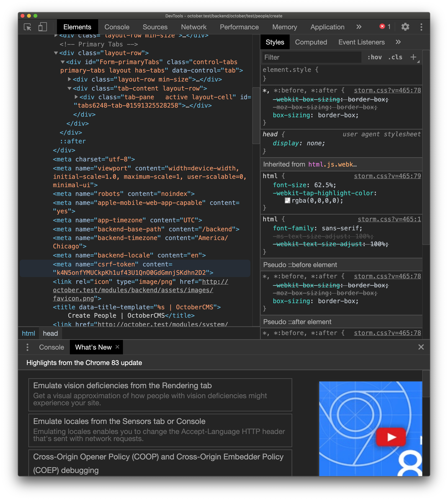This screenshot has height=500, width=448.
Task: Click the styles Filter input field
Action: coord(311,57)
